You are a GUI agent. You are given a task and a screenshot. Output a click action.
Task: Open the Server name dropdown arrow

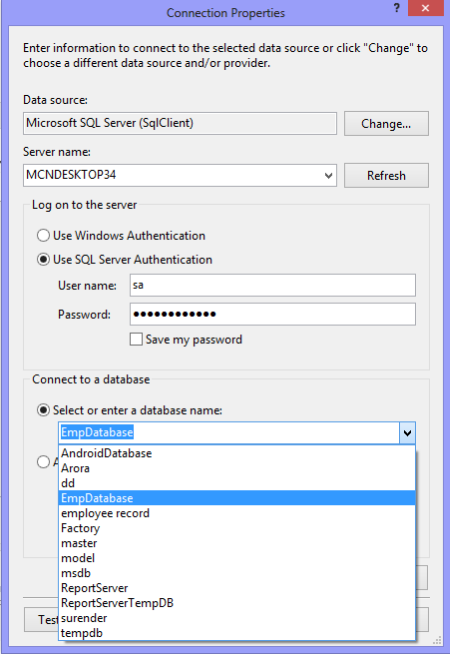328,176
